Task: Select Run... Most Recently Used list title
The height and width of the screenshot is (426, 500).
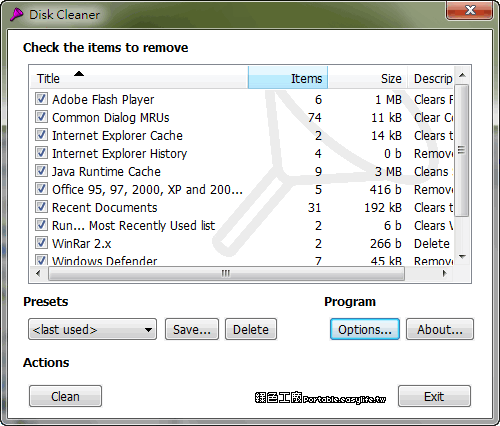Action: [134, 225]
